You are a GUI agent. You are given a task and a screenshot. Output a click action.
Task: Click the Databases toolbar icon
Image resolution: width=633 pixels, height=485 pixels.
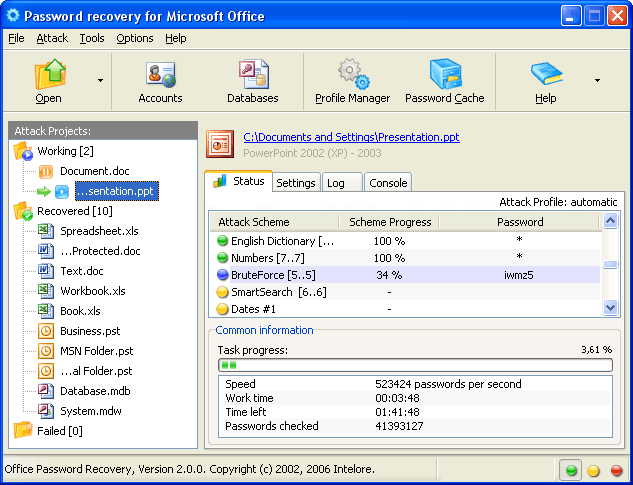pyautogui.click(x=253, y=75)
